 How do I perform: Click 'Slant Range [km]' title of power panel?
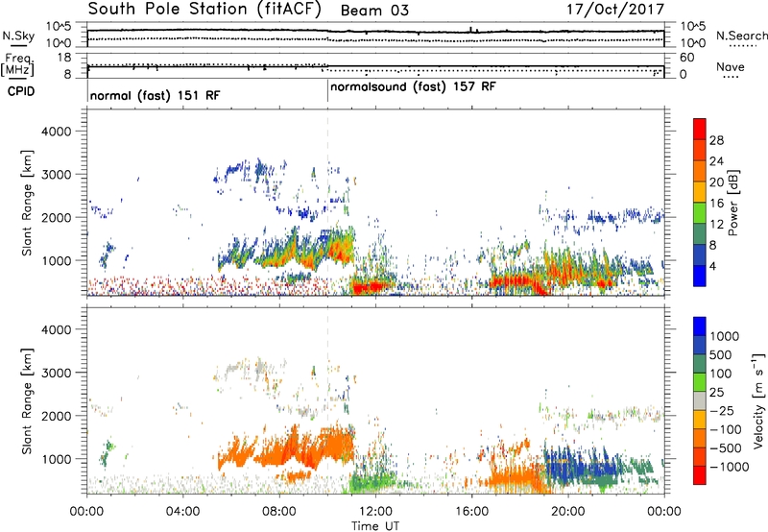(x=27, y=203)
